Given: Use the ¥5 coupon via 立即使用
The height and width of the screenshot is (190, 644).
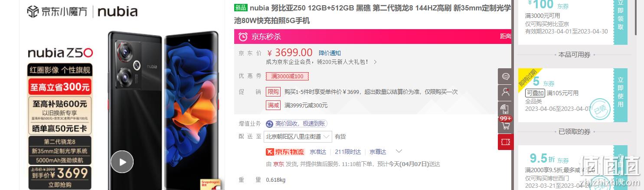Looking at the screenshot, I should 621,92.
